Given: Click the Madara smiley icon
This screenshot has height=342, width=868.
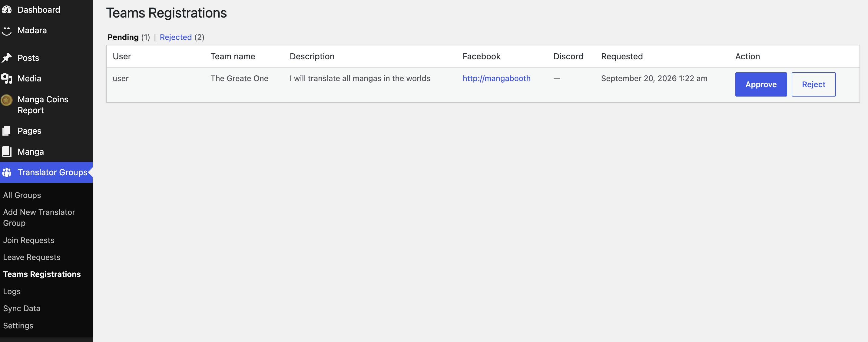Looking at the screenshot, I should pos(7,31).
